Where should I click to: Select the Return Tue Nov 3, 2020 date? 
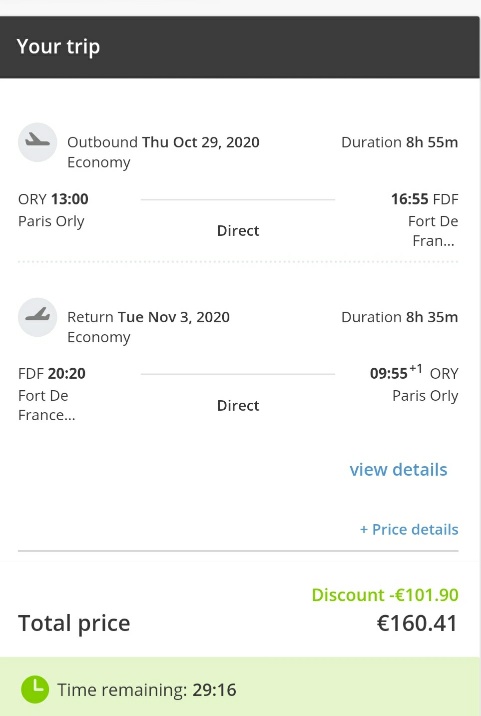[x=148, y=317]
